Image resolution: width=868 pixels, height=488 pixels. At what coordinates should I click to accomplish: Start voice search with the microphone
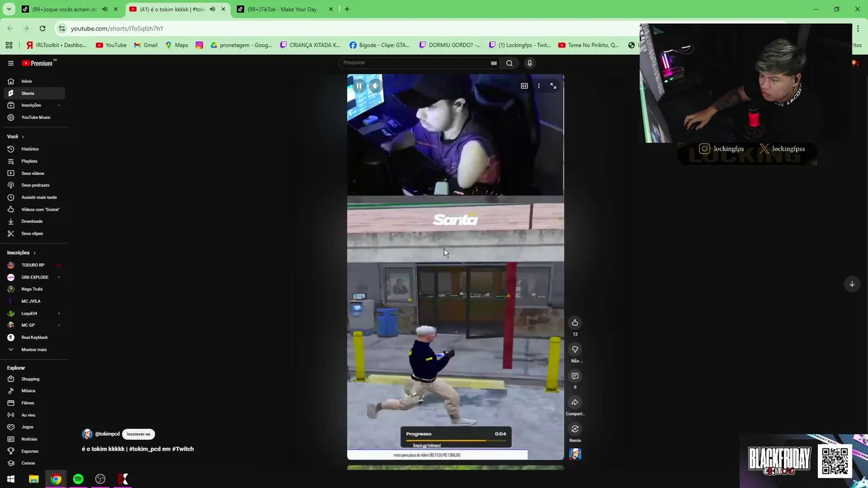coord(530,63)
